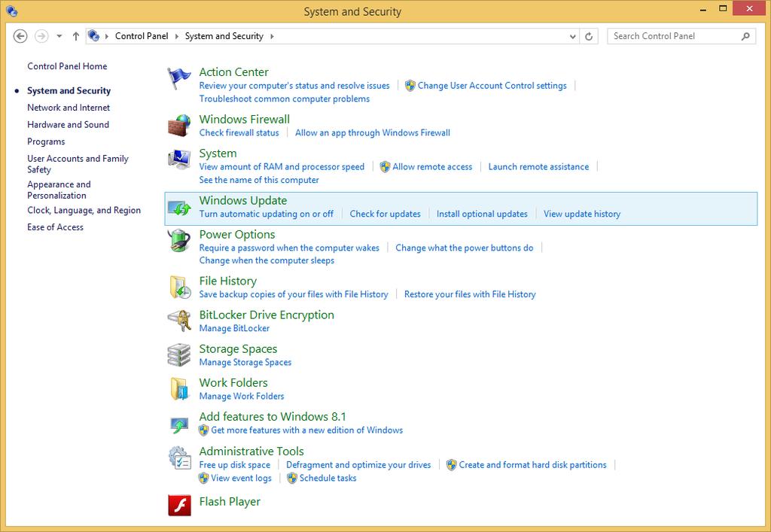The width and height of the screenshot is (771, 532).
Task: Open the Action Center heading link
Action: click(x=233, y=71)
